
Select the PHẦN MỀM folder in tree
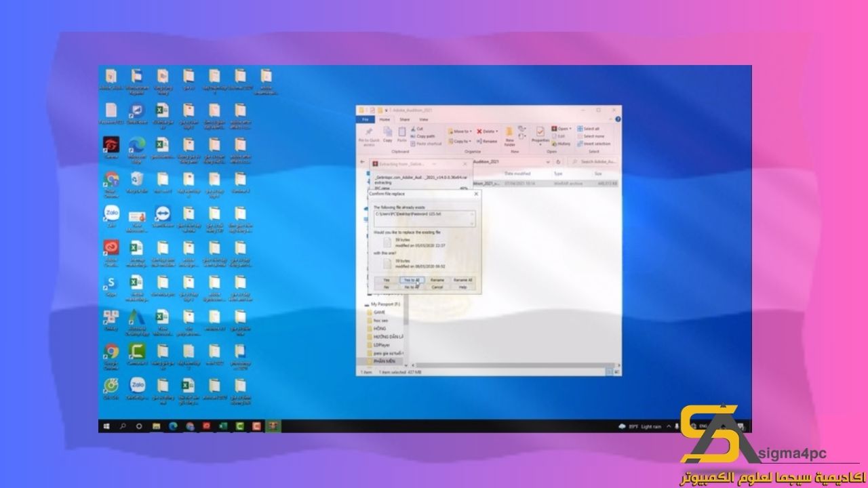click(383, 361)
